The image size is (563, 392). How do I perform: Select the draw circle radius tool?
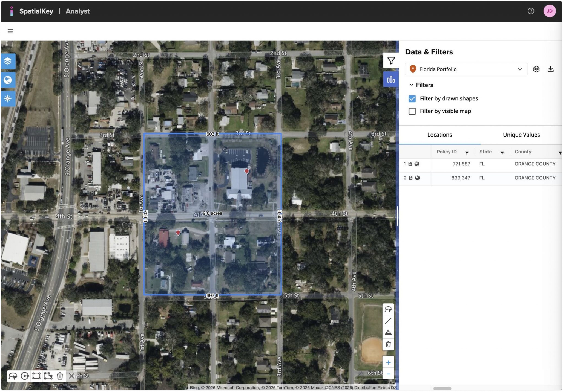[25, 376]
